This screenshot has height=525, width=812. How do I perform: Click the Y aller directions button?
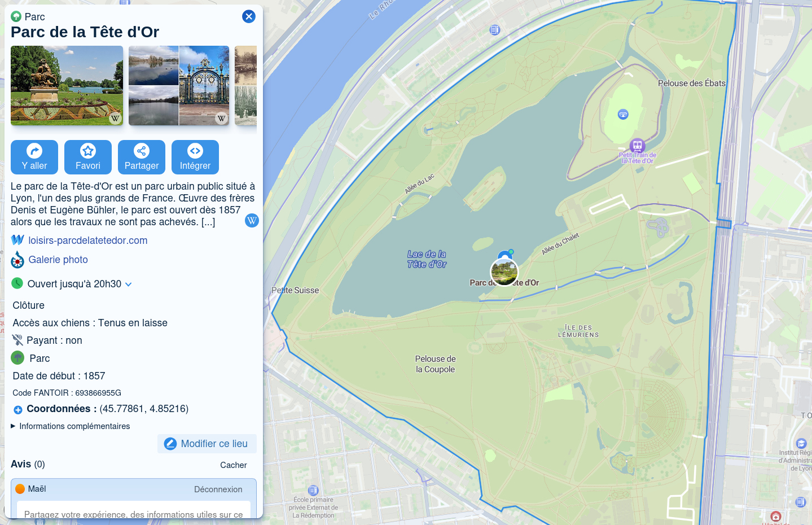click(x=34, y=157)
